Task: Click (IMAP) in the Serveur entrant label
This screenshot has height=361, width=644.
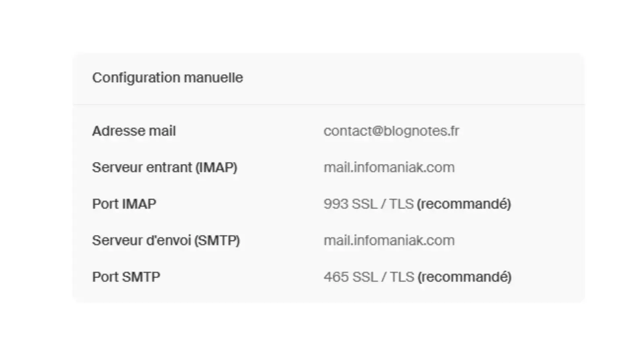Action: [216, 167]
